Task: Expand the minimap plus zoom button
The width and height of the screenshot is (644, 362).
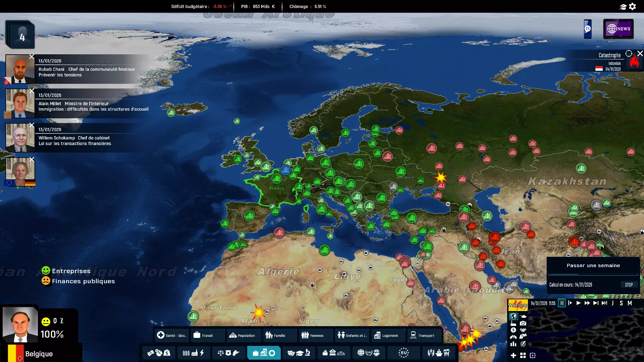Action: (513, 355)
